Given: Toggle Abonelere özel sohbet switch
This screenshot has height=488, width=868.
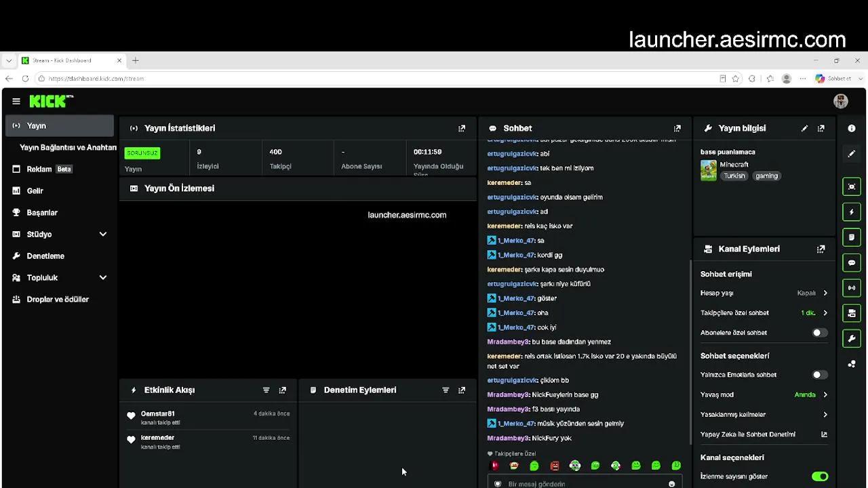Looking at the screenshot, I should 820,333.
